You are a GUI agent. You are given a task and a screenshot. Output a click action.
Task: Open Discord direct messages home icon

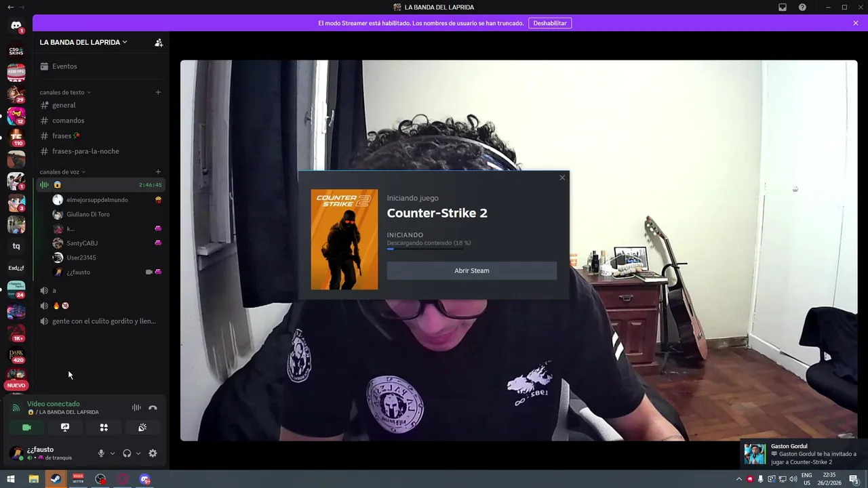tap(16, 26)
